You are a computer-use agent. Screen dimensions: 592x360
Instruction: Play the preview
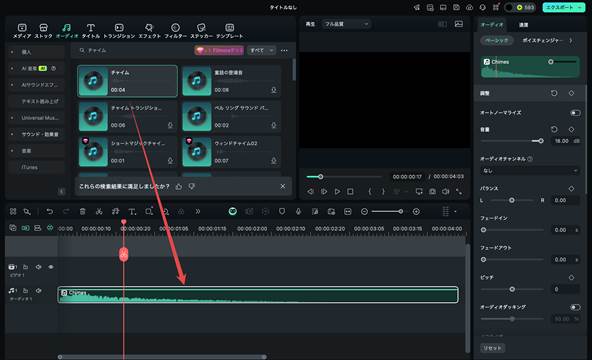point(337,191)
